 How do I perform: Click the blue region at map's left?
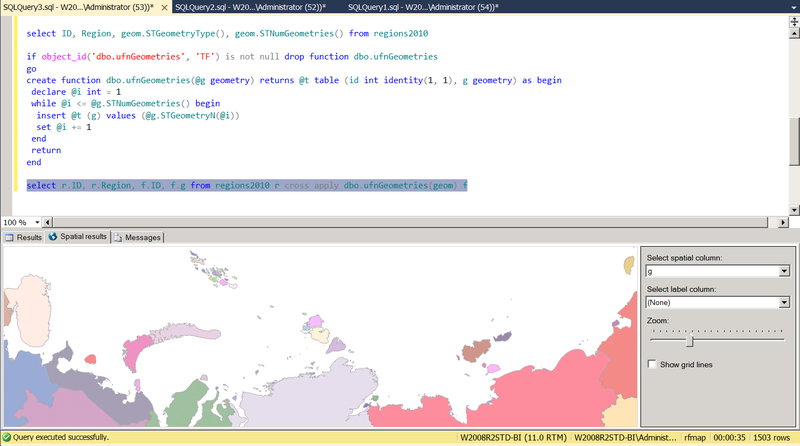point(23,375)
